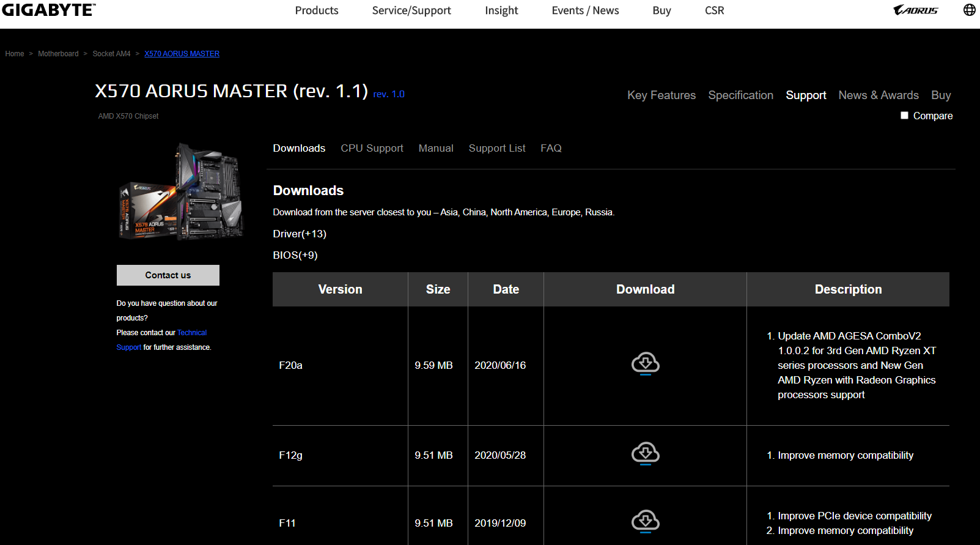Viewport: 980px width, 545px height.
Task: Open the Service/Support menu
Action: point(411,10)
